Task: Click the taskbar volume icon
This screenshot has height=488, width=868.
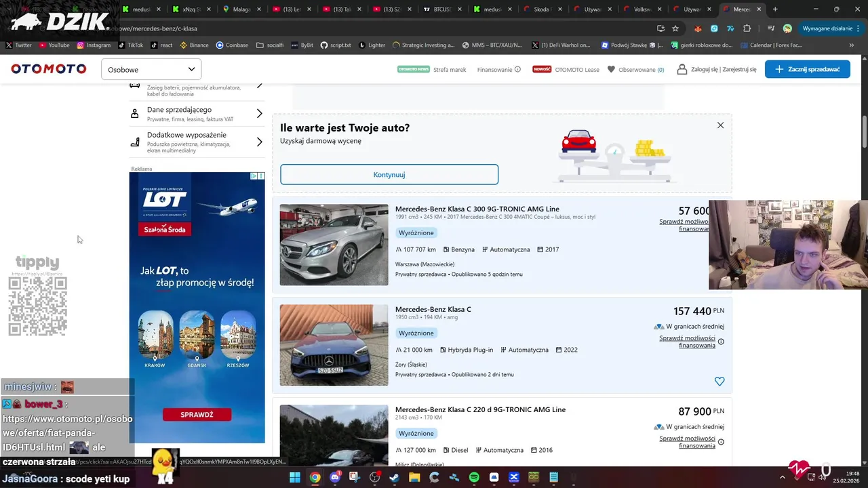Action: click(822, 477)
